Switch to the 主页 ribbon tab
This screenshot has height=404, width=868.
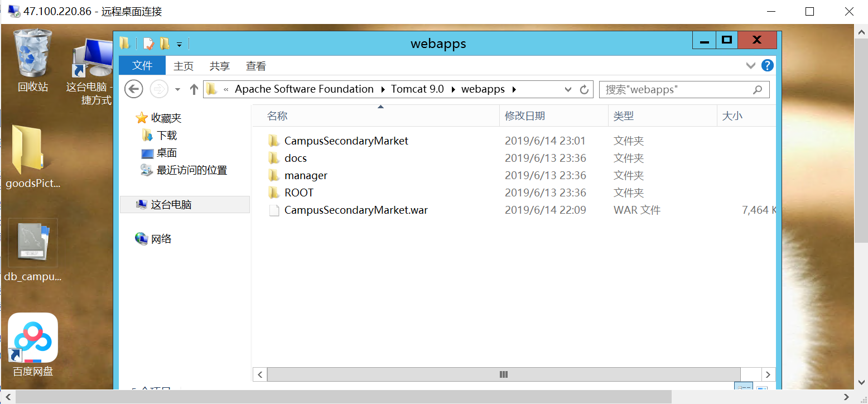[x=184, y=66]
